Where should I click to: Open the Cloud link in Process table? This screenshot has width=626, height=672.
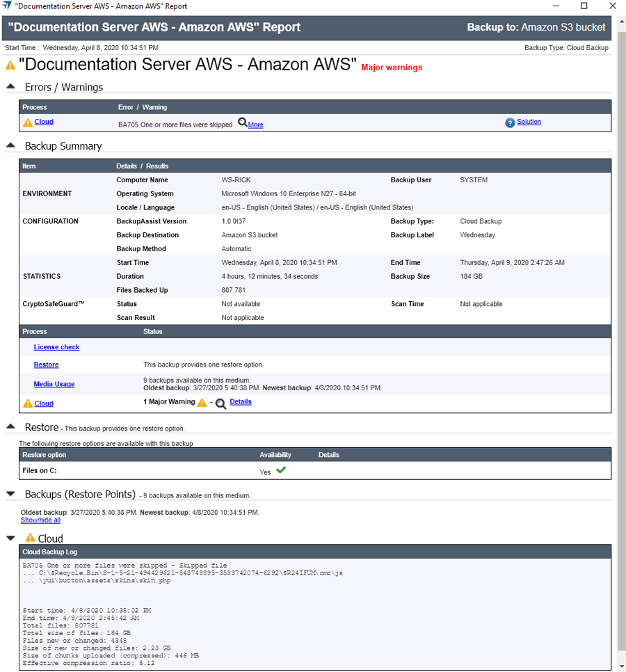point(44,403)
